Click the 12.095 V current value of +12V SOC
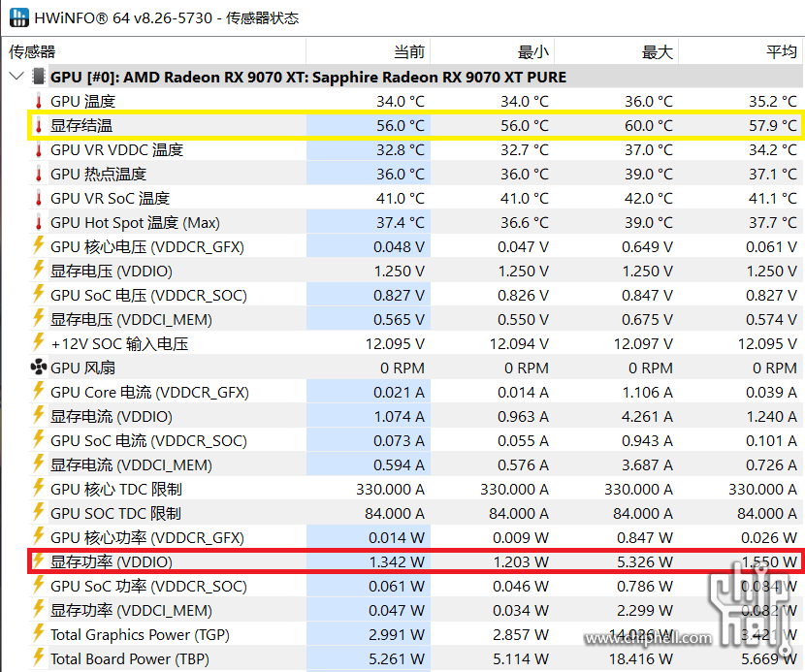Image resolution: width=805 pixels, height=672 pixels. 395,343
